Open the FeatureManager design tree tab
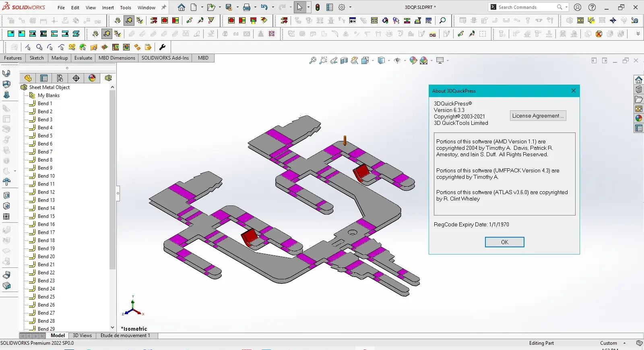Screen dimensions: 644x350 (28, 78)
